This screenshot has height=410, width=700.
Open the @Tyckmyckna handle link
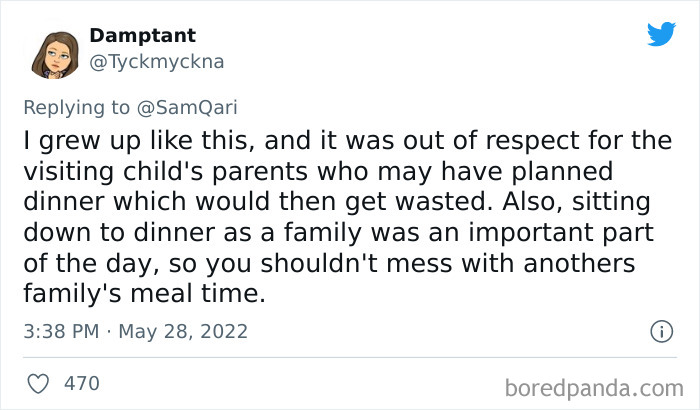(x=156, y=61)
